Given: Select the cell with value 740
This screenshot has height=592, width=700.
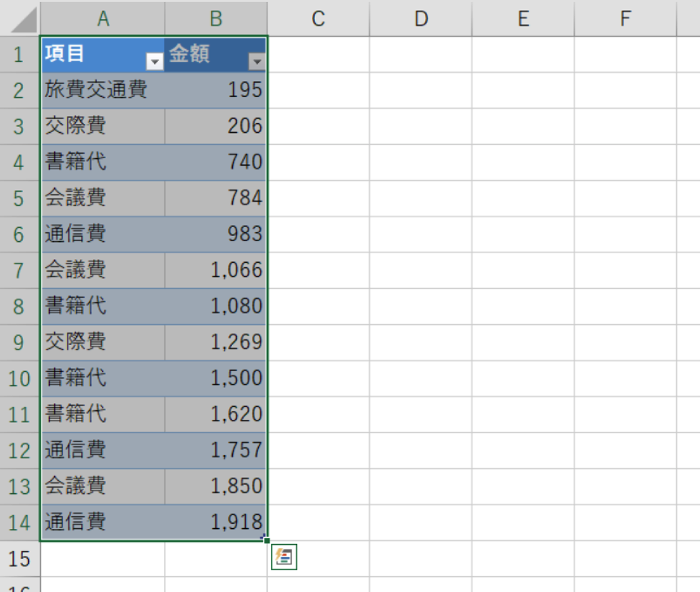Looking at the screenshot, I should pos(216,163).
